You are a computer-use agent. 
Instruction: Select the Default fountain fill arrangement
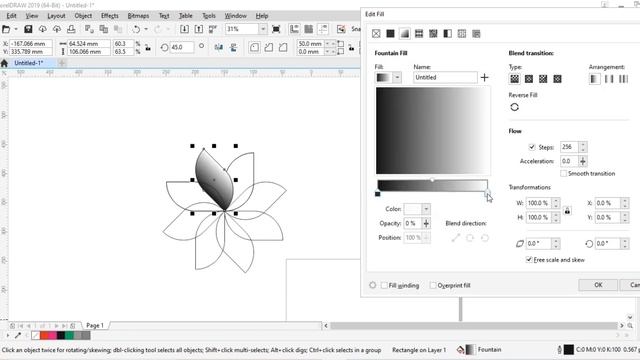pyautogui.click(x=594, y=79)
